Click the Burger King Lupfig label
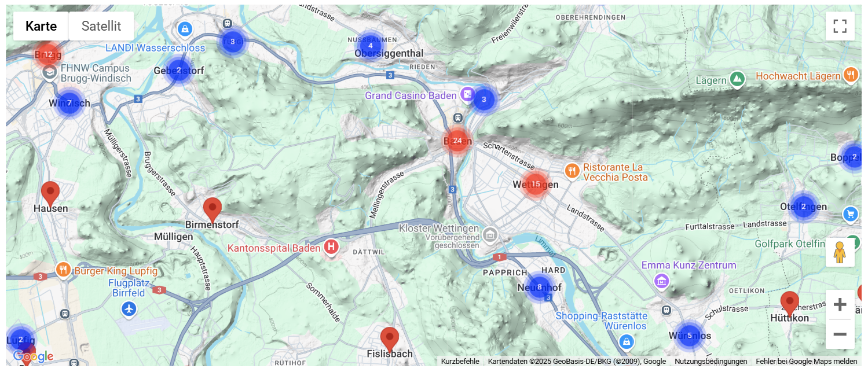The image size is (868, 372). click(116, 271)
